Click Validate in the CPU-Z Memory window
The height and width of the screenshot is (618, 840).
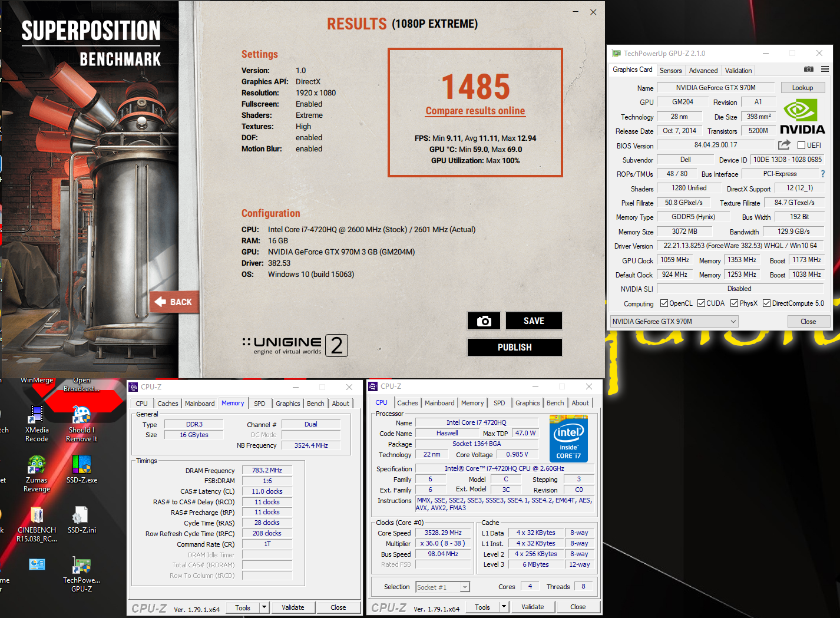[293, 607]
